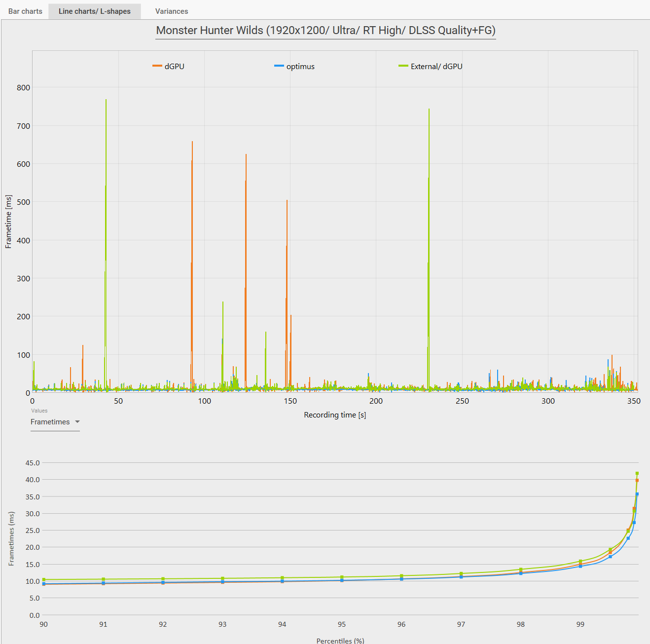Screen dimensions: 650x644
Task: Click the 97 percentile axis label
Action: [x=461, y=624]
